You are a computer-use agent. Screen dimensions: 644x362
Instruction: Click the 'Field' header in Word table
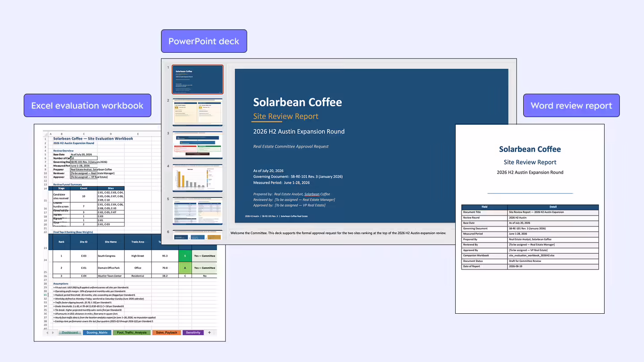click(484, 207)
